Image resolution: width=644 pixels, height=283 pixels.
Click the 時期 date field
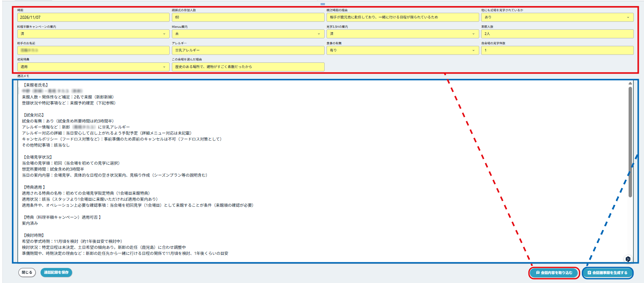coord(93,17)
